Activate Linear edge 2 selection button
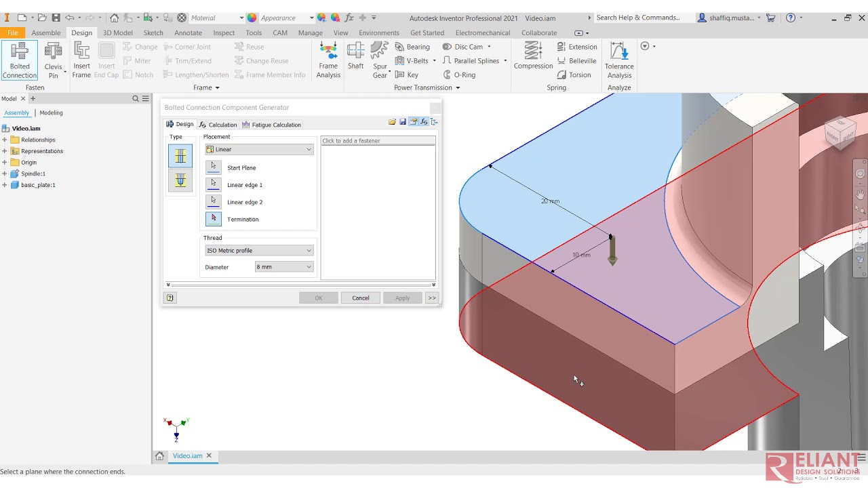 (x=214, y=202)
